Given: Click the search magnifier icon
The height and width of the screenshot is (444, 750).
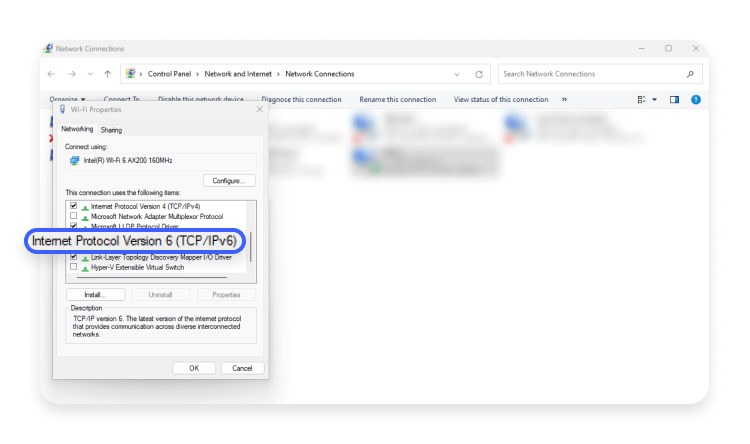Looking at the screenshot, I should 690,74.
